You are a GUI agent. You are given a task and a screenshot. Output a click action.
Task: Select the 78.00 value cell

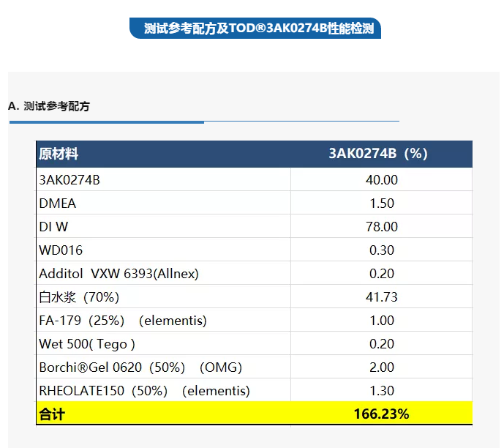[381, 227]
